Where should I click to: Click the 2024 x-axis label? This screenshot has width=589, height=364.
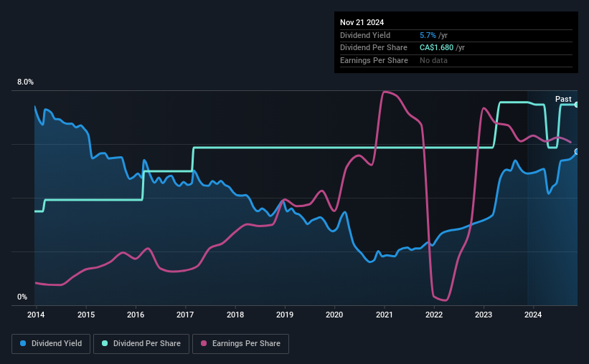pos(533,315)
